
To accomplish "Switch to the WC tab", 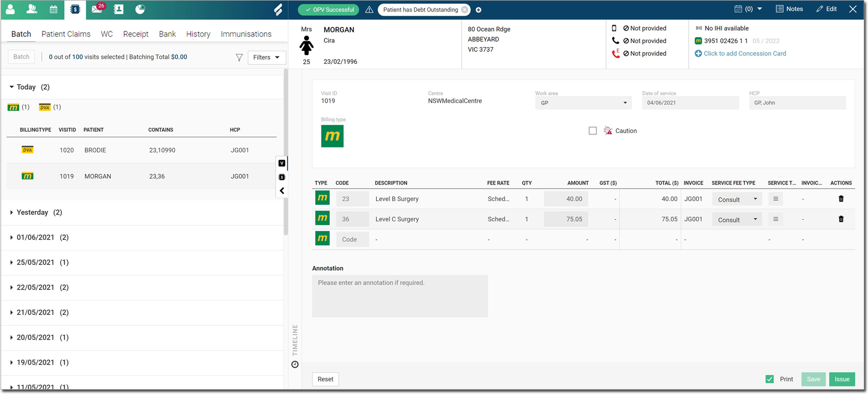I will point(107,34).
